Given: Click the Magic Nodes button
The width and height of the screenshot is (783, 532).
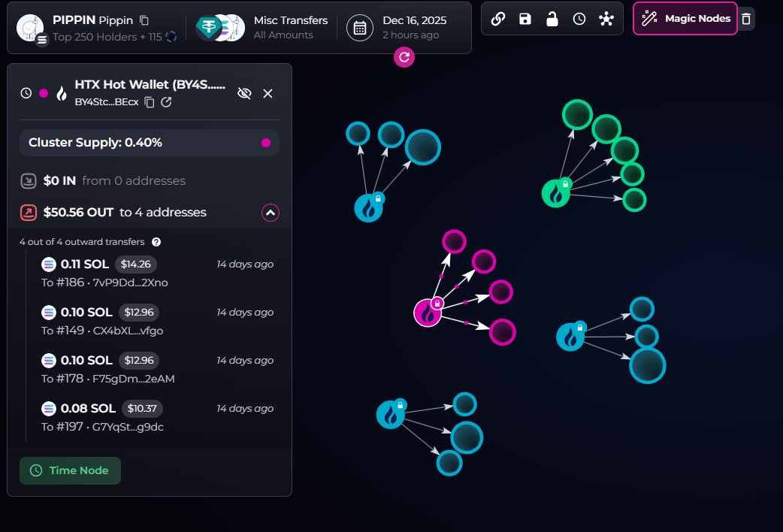Looking at the screenshot, I should click(685, 19).
